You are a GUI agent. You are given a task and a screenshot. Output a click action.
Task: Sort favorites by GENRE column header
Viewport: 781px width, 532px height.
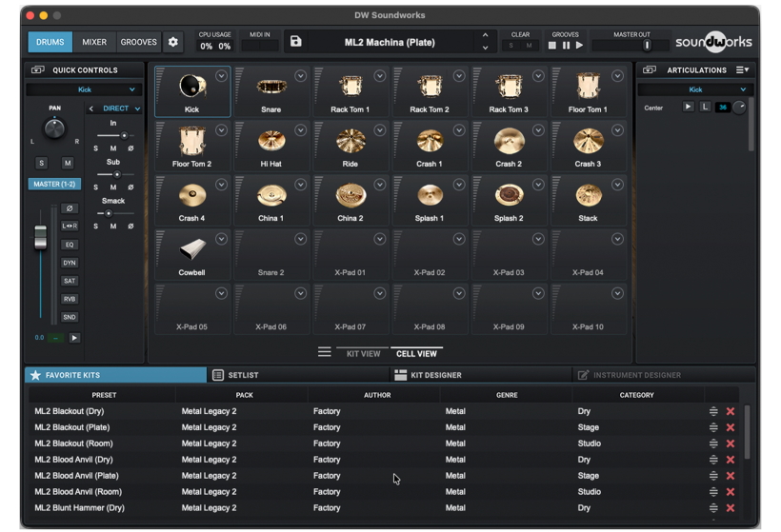pos(507,395)
